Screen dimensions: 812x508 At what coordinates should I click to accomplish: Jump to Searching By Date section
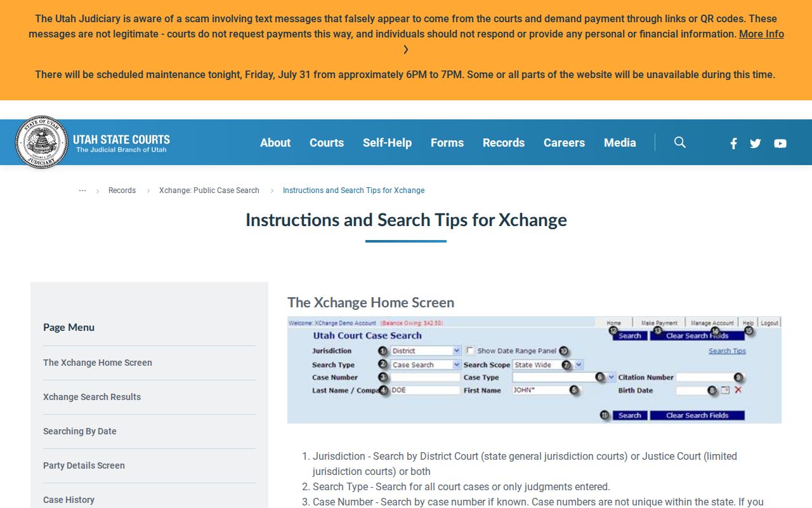tap(80, 431)
